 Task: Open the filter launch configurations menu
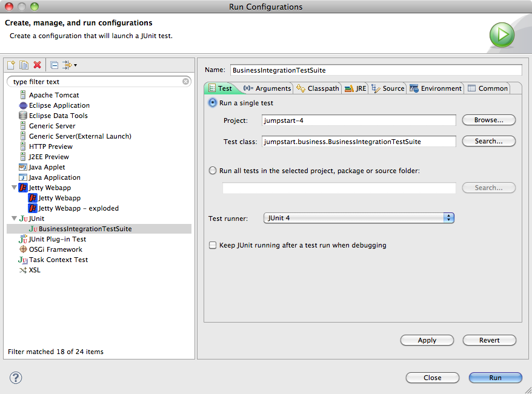coord(69,65)
